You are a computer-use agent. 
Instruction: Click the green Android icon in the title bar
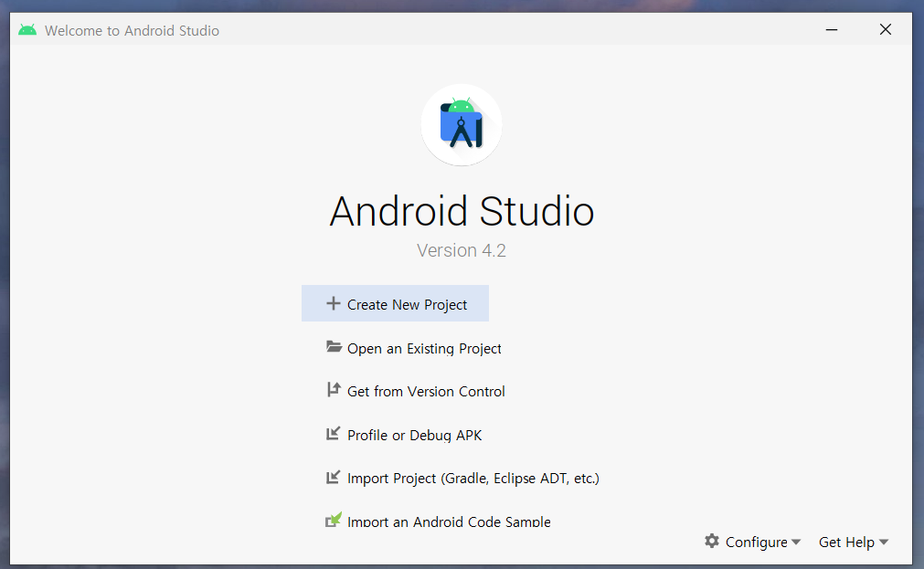click(x=27, y=30)
